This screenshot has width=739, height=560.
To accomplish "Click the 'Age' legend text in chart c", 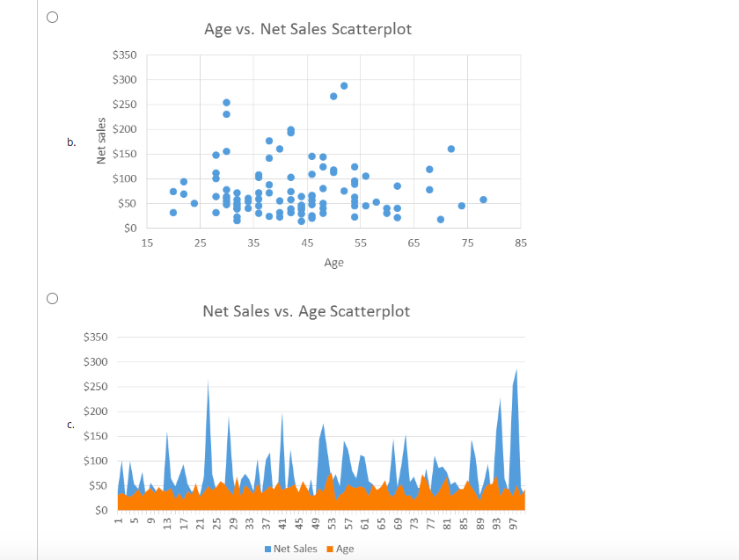I will point(345,549).
